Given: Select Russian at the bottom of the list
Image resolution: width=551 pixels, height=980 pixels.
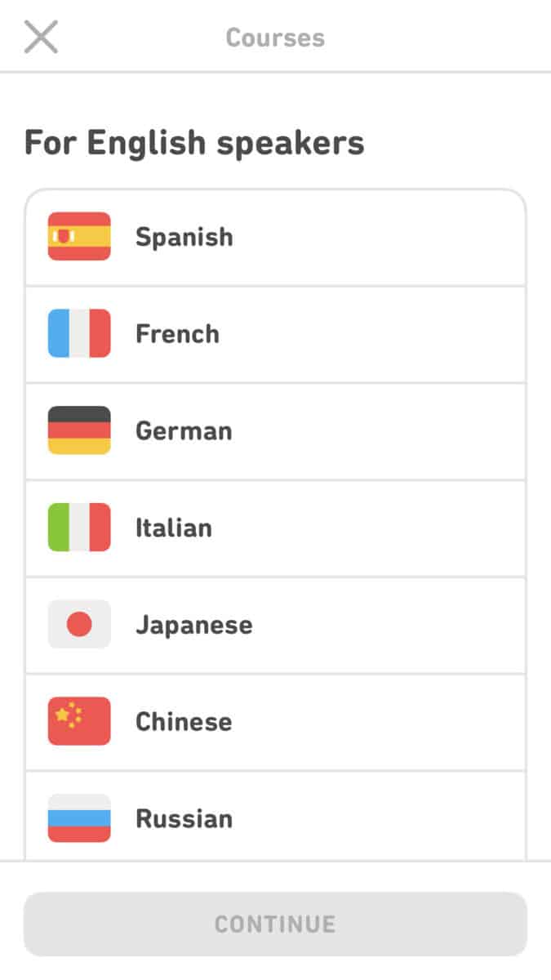Looking at the screenshot, I should pos(275,818).
